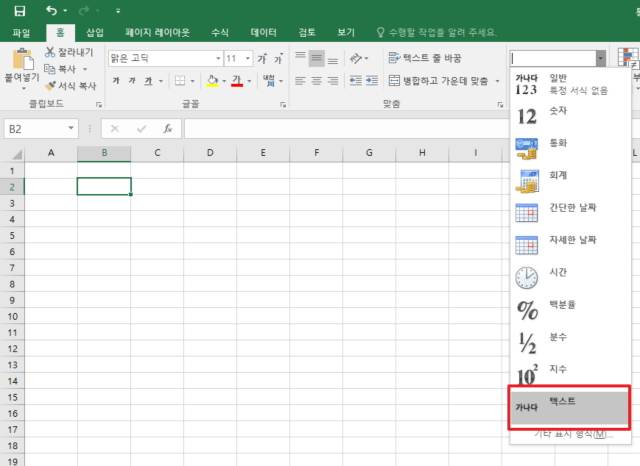Viewport: 640px width, 466px height.
Task: Select 텍스트 text format
Action: tap(569, 407)
